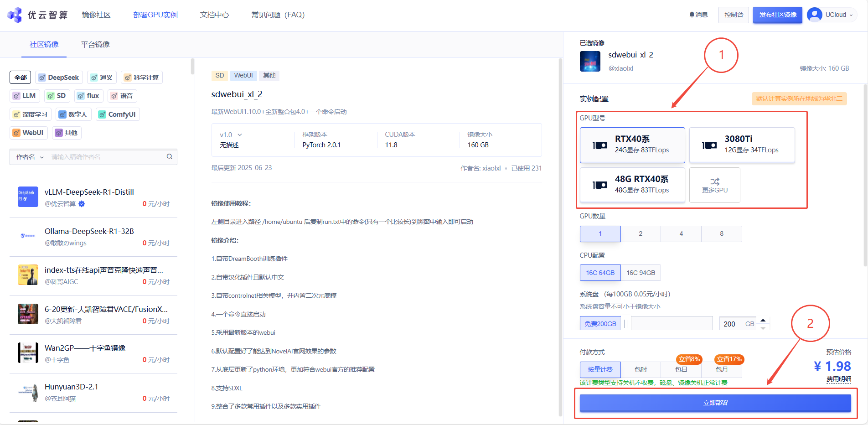Open the 作者名 search type dropdown
The width and height of the screenshot is (868, 425).
[30, 157]
